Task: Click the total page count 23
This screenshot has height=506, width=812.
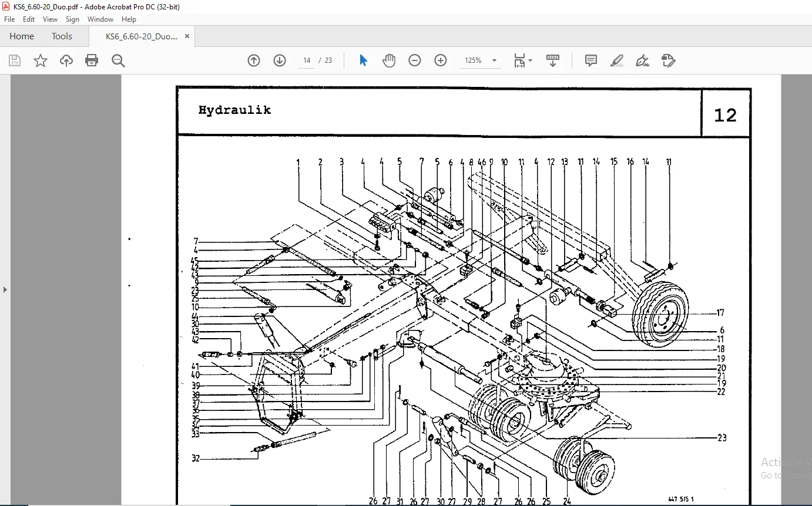Action: pos(328,60)
